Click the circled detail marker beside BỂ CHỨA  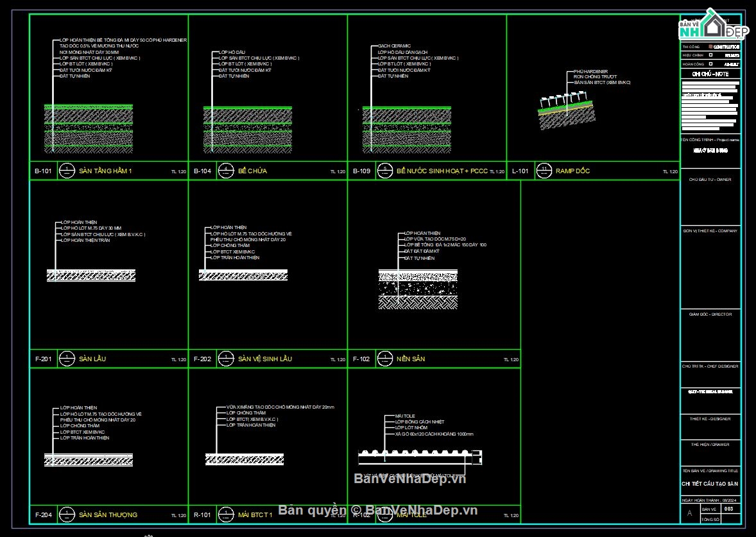coord(226,171)
